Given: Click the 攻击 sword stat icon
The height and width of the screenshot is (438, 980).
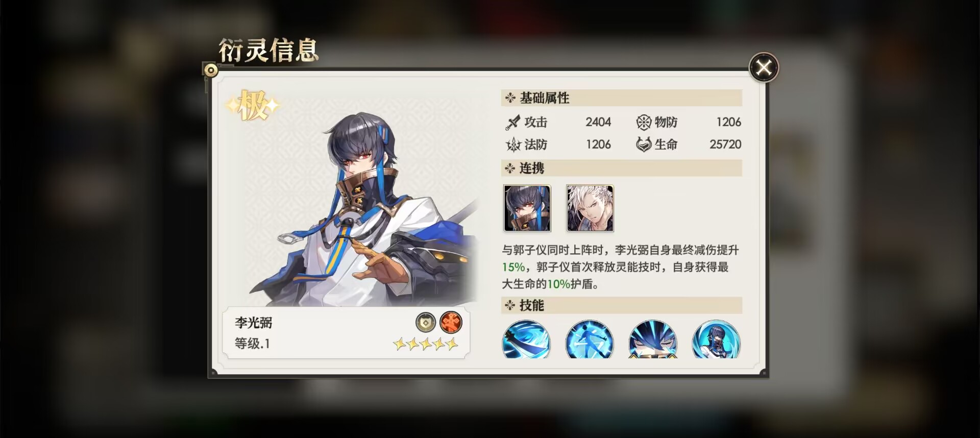Looking at the screenshot, I should (x=512, y=123).
